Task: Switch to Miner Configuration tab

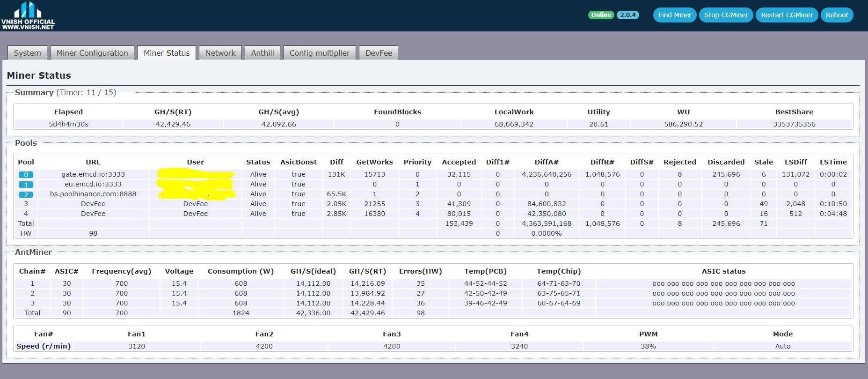Action: [x=92, y=53]
